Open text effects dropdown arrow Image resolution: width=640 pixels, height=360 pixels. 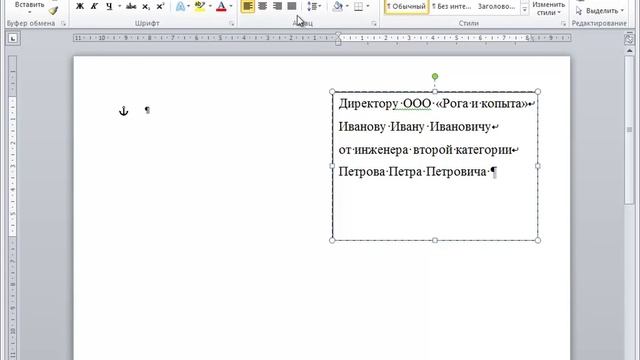188,6
